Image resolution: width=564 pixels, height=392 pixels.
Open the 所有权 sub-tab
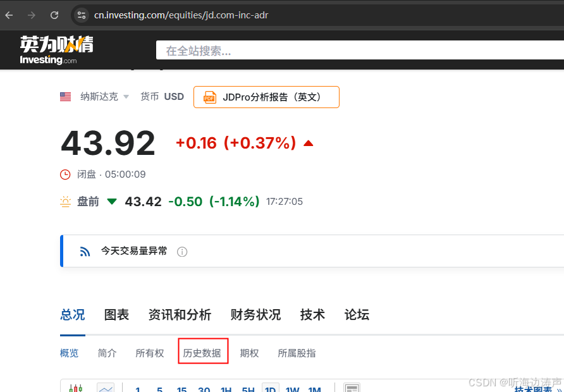(150, 353)
